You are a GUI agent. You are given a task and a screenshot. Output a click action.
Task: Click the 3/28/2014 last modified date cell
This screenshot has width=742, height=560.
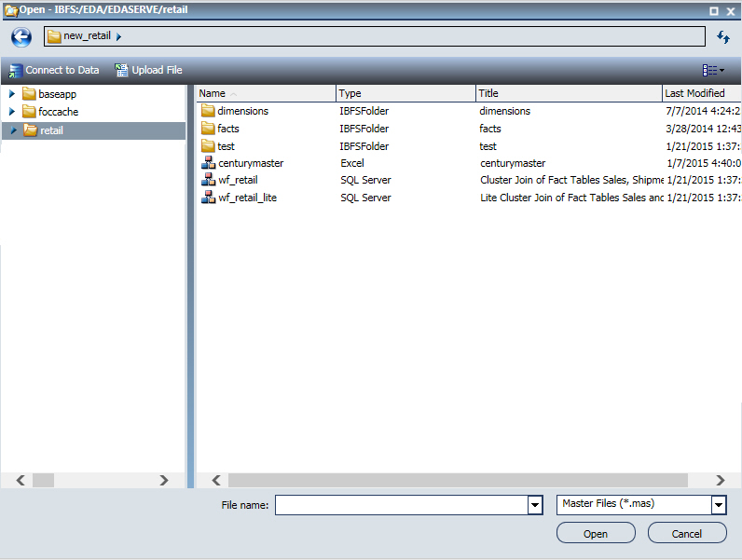click(x=703, y=129)
